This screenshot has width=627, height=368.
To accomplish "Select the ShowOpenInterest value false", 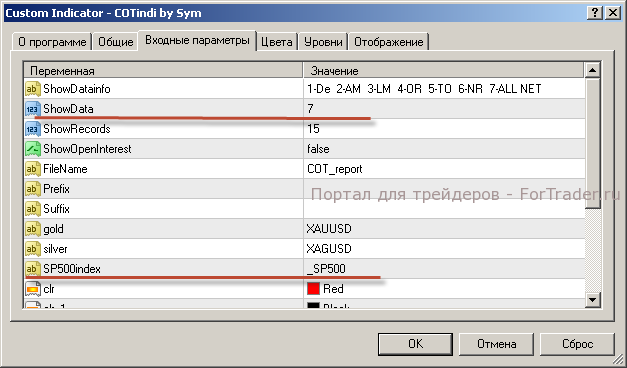I will (318, 149).
